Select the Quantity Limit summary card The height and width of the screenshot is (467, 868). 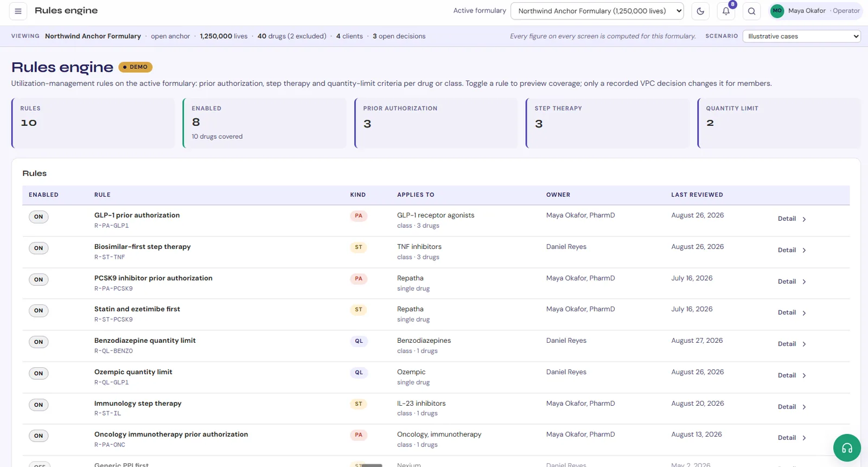pyautogui.click(x=779, y=123)
